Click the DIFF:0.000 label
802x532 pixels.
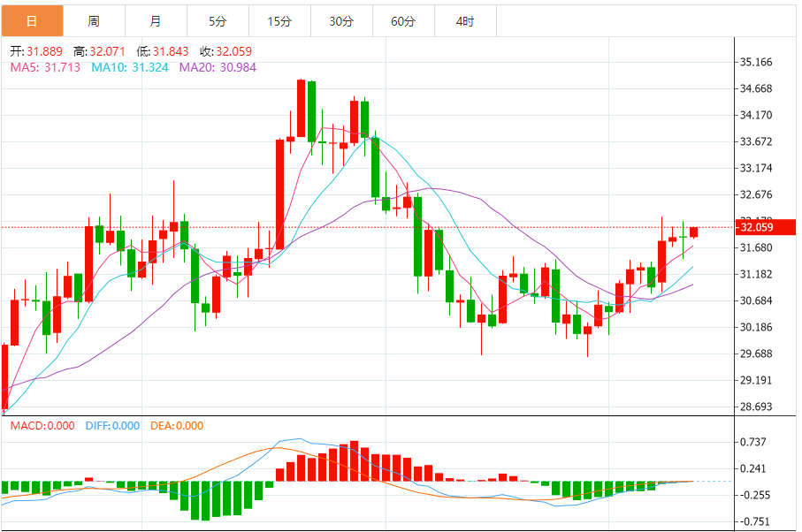coord(112,426)
